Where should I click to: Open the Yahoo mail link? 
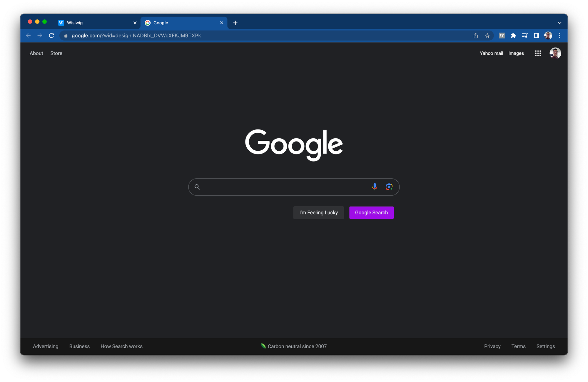tap(491, 53)
